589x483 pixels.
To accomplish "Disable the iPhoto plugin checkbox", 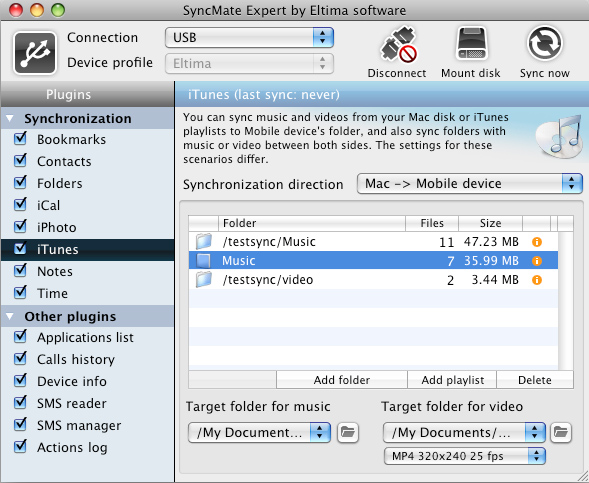I will [x=20, y=226].
